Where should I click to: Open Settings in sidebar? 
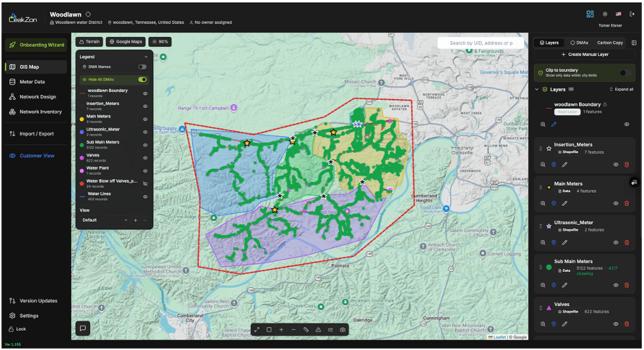pyautogui.click(x=36, y=316)
